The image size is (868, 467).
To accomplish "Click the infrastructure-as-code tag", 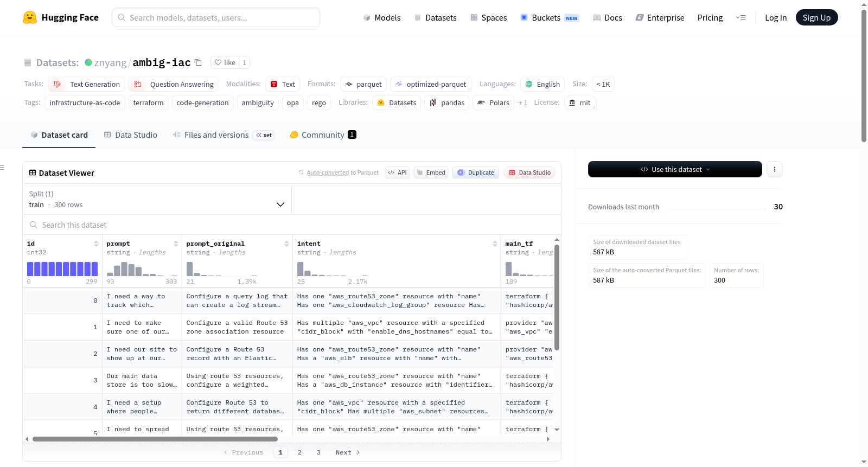I will coord(85,103).
